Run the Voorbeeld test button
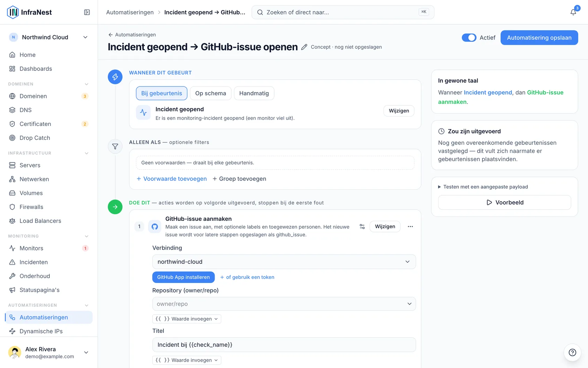The height and width of the screenshot is (368, 588). click(504, 202)
